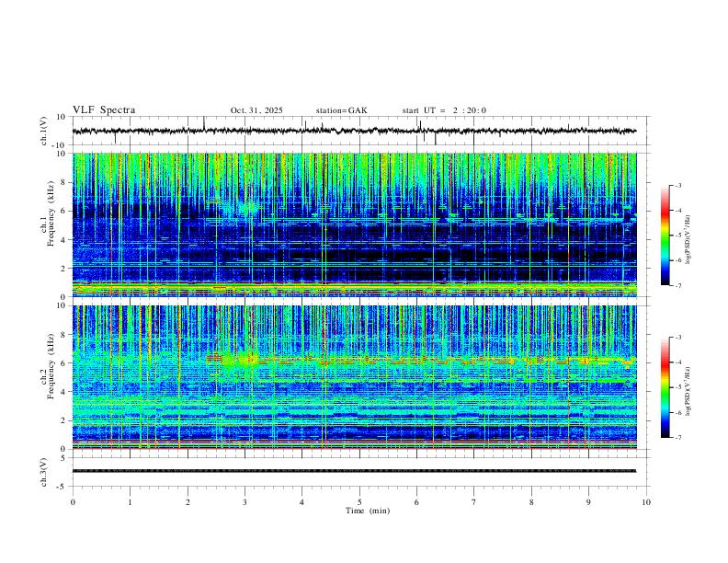Click the ch.3 black waveform band
The width and height of the screenshot is (728, 563).
[354, 471]
